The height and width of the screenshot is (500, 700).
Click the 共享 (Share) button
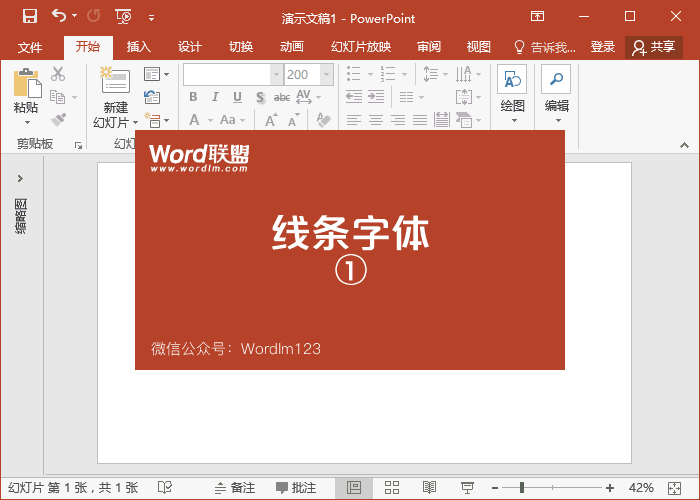coord(654,47)
